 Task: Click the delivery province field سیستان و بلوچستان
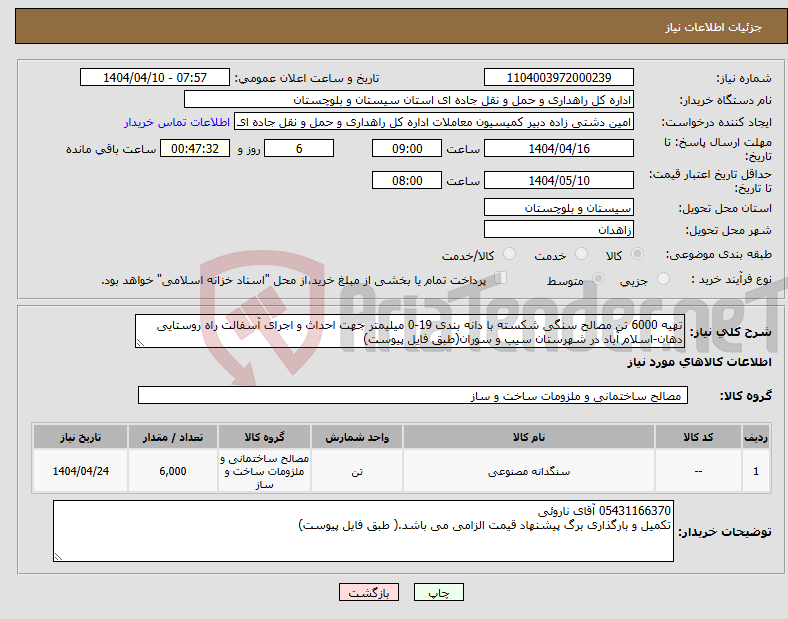click(x=558, y=207)
